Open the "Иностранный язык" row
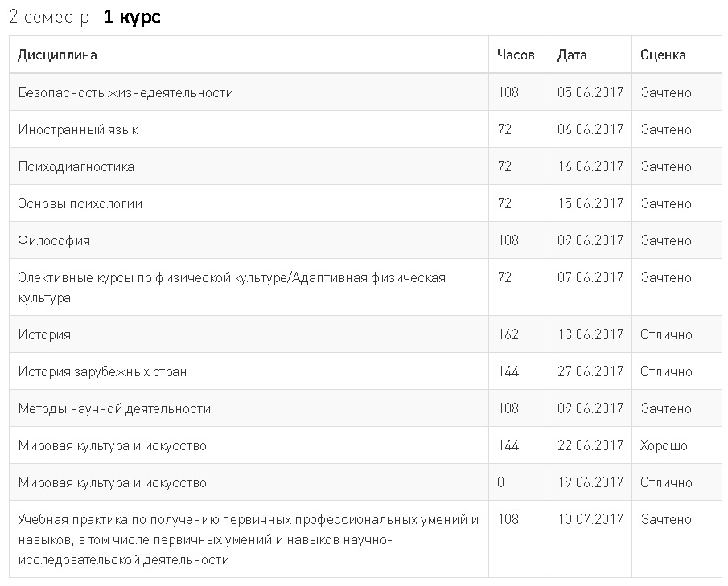The width and height of the screenshot is (728, 586). [x=78, y=129]
